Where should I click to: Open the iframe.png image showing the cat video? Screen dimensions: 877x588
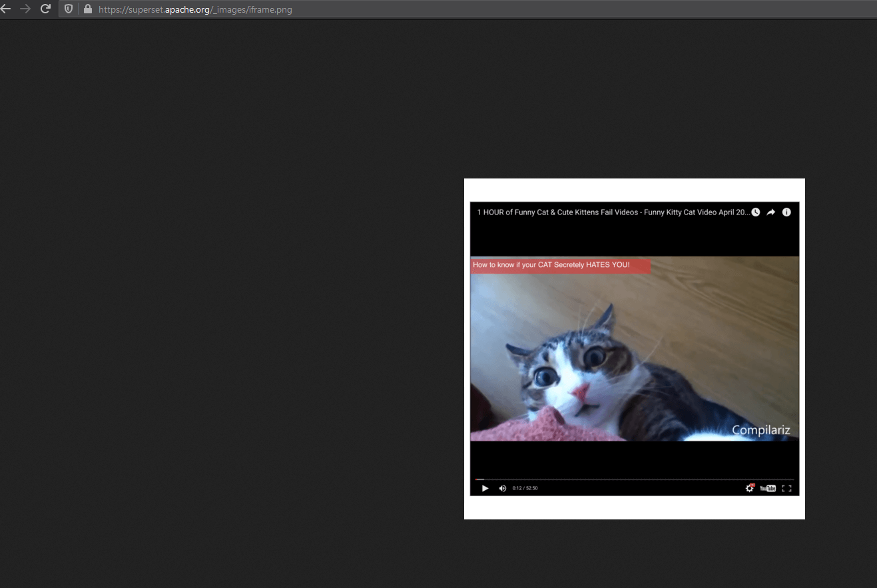pos(635,349)
